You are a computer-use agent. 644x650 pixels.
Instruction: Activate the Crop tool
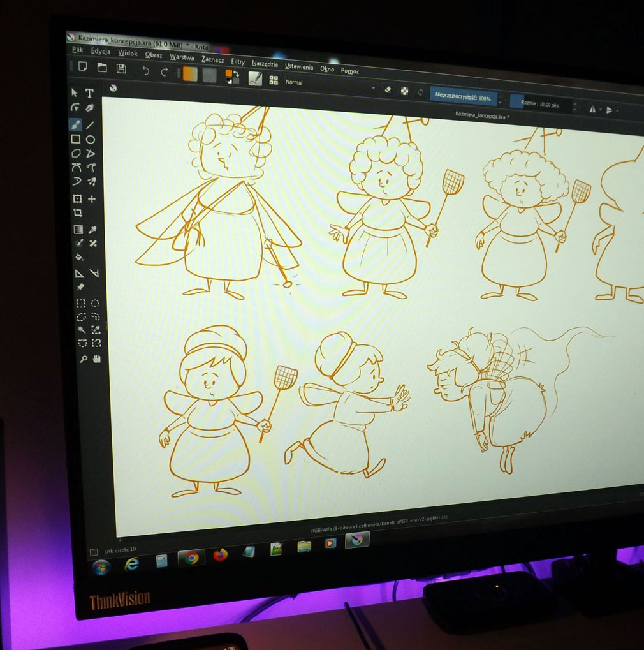[77, 213]
